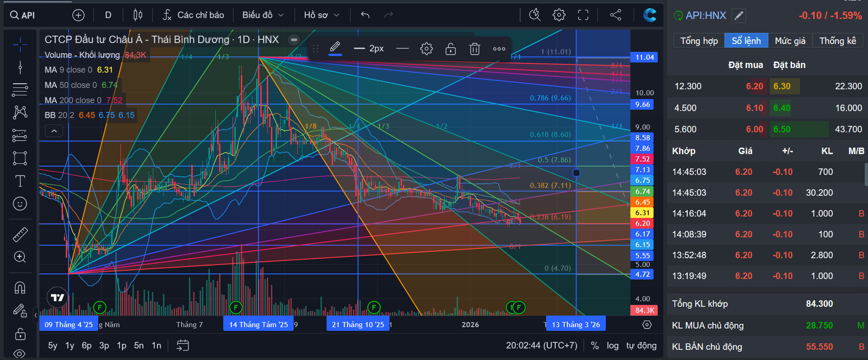Toggle lock all drawings
Screen dimensions: 868x360
coord(20,334)
